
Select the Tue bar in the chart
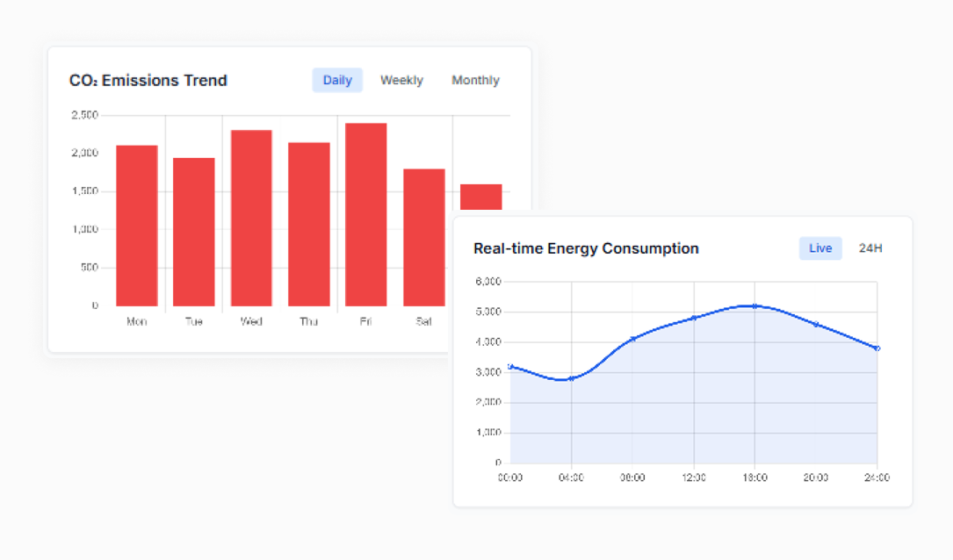(194, 232)
